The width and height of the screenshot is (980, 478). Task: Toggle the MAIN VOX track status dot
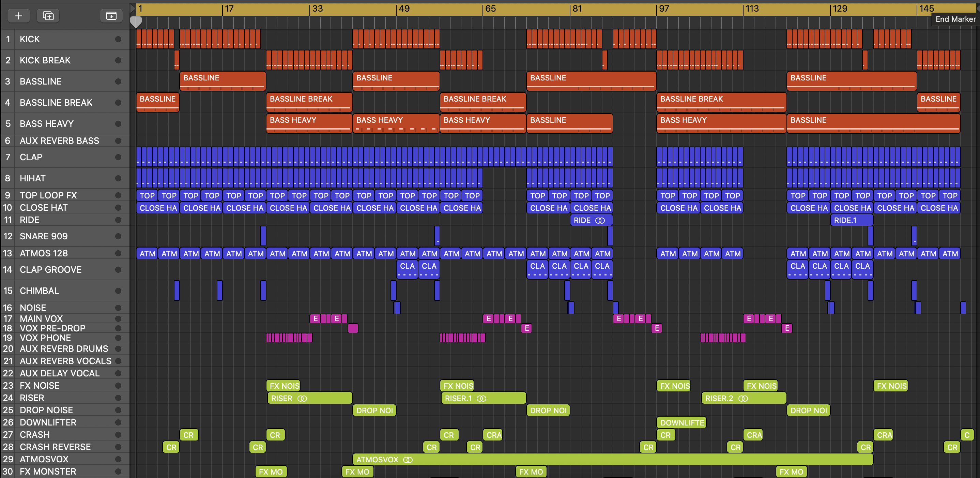coord(118,318)
